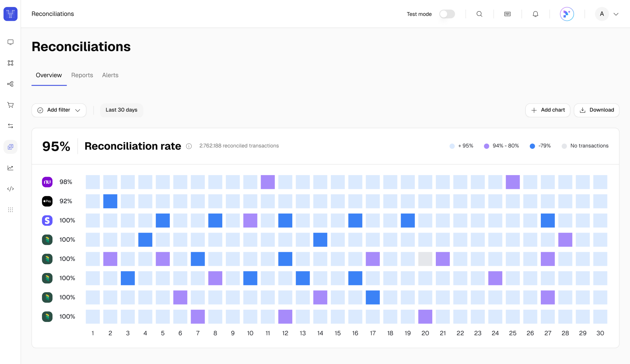Open the cart icon in the sidebar
Screen dimensions: 630x364
(10, 105)
